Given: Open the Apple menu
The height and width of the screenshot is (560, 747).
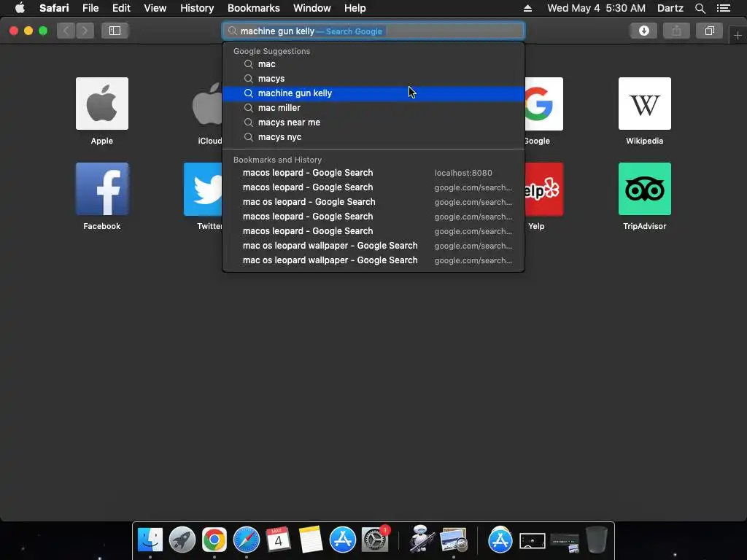Looking at the screenshot, I should (20, 8).
